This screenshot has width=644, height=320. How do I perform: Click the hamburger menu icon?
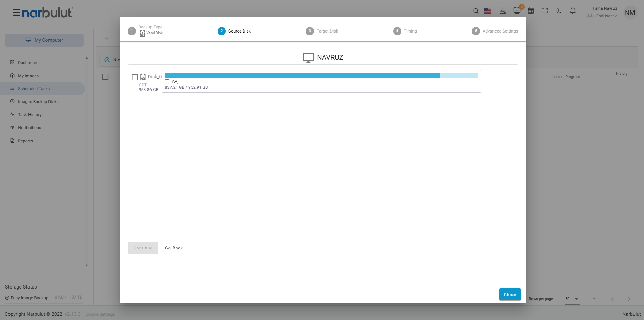16,13
